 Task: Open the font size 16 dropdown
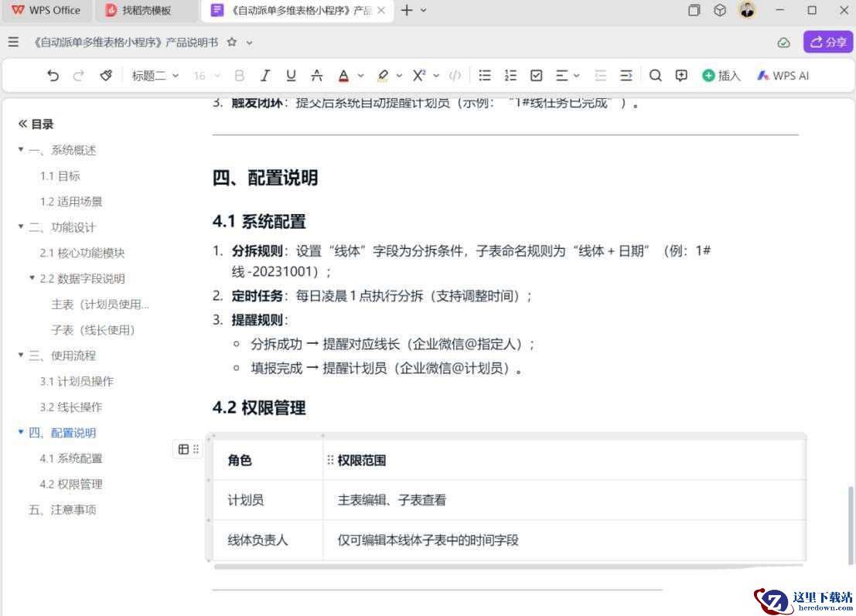tap(207, 75)
